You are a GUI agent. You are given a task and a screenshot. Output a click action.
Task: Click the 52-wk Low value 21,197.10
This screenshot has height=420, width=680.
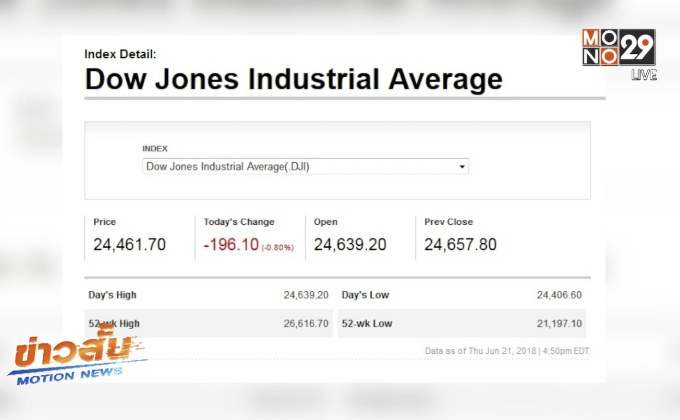tap(559, 324)
